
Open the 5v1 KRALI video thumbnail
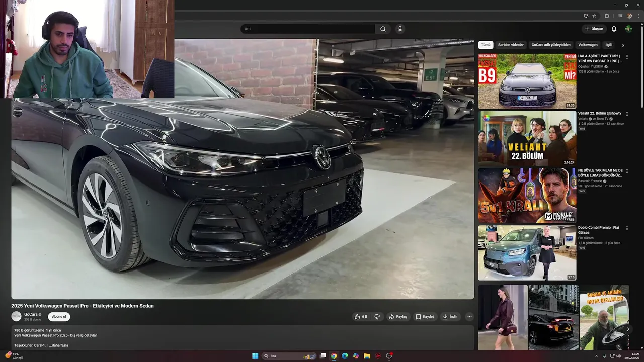pos(527,196)
